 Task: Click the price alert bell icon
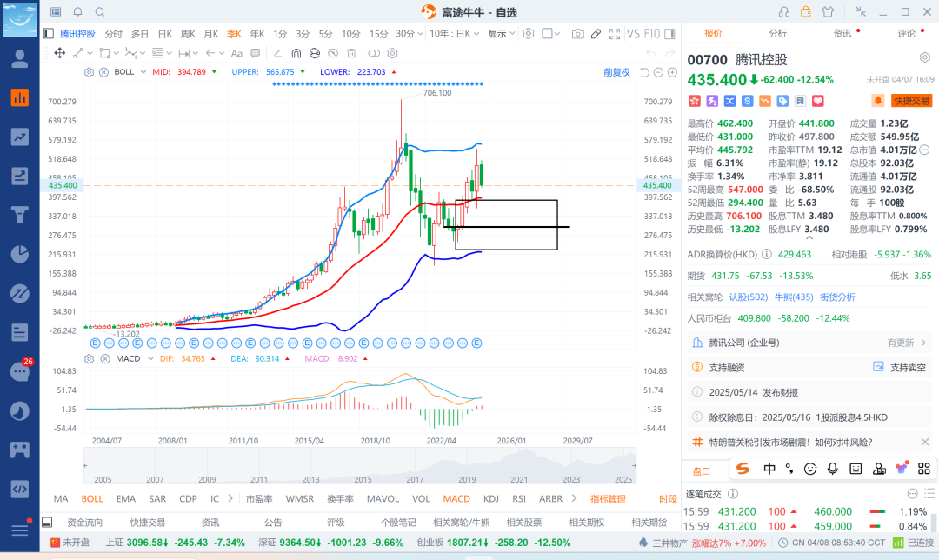pyautogui.click(x=877, y=101)
